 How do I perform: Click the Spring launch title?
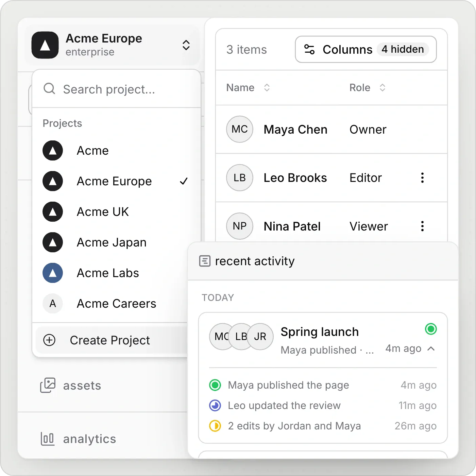click(320, 332)
